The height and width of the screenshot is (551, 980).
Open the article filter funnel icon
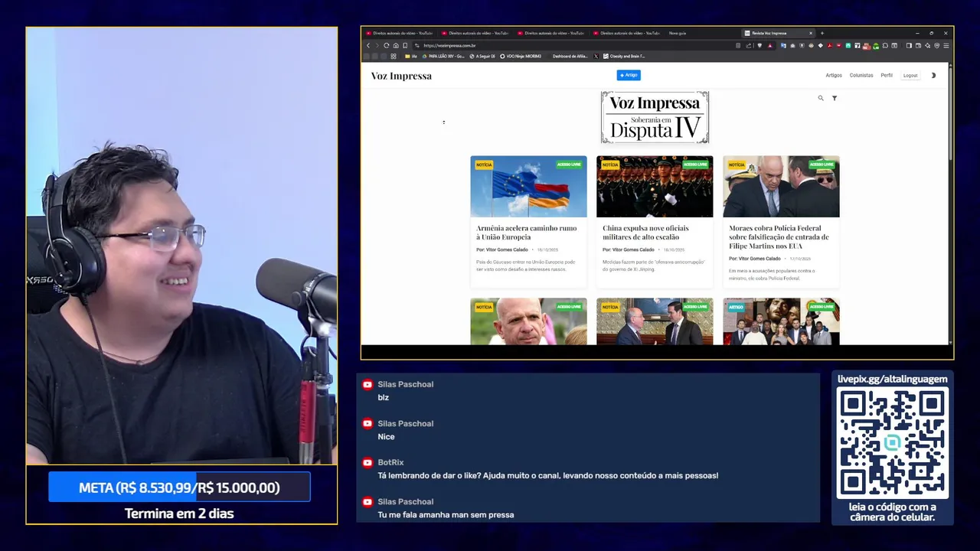click(835, 98)
